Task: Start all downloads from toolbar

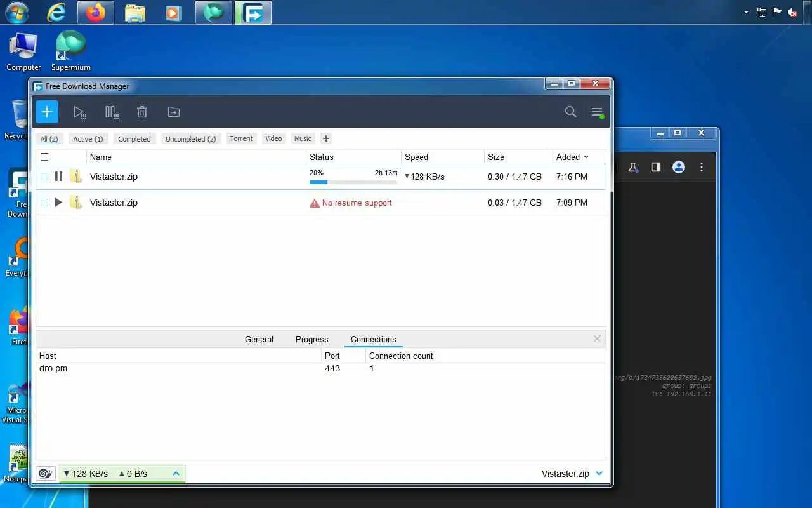Action: pyautogui.click(x=79, y=112)
